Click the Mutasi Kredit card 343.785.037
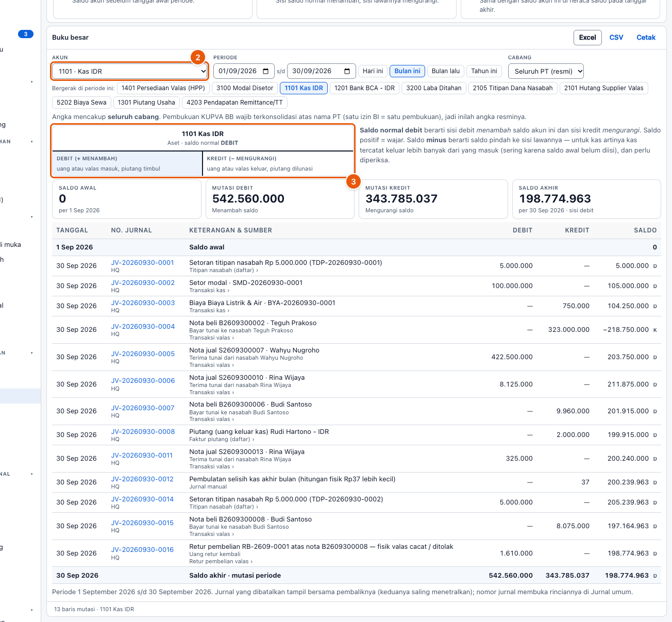Screen dimensions: 672x622 point(433,199)
